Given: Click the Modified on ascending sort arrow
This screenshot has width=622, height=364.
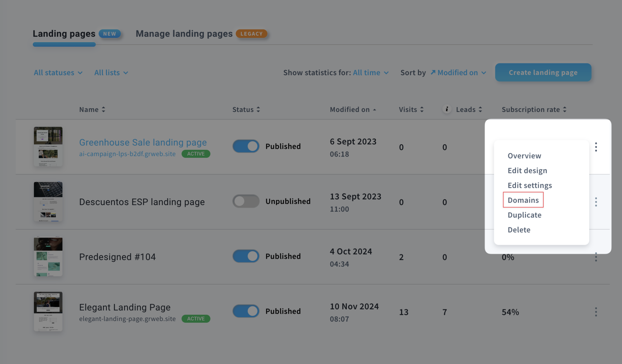Looking at the screenshot, I should click(374, 109).
